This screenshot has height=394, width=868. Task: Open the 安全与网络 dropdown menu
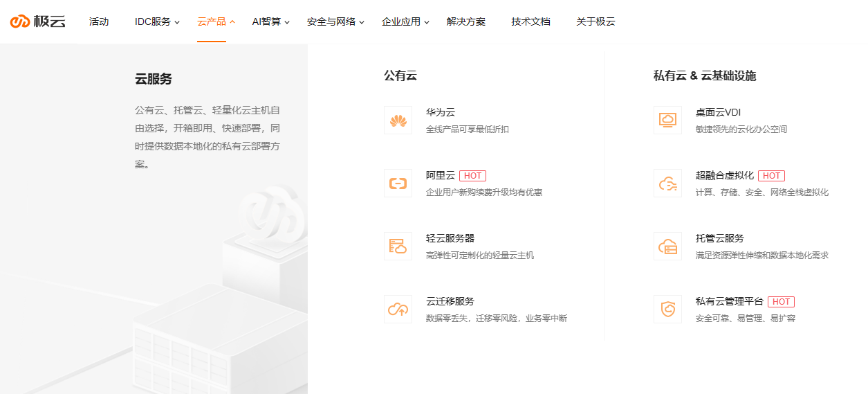click(x=335, y=21)
